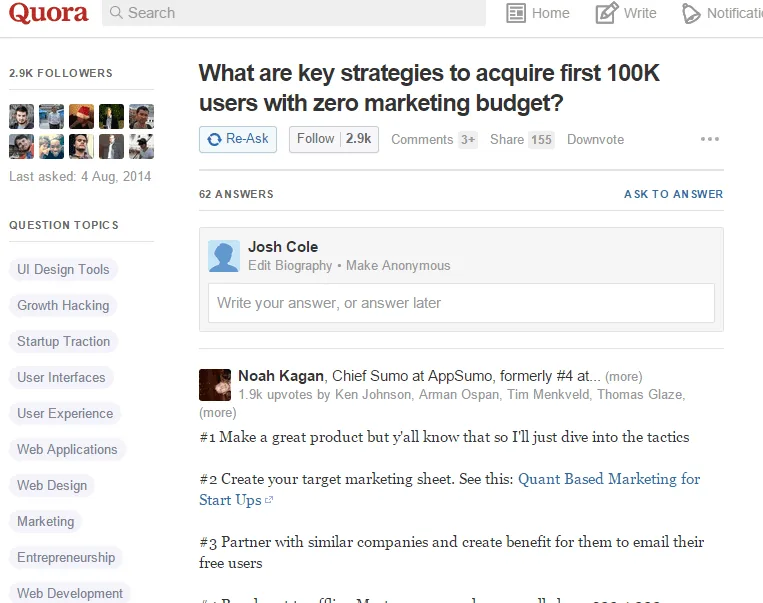Viewport: 763px width, 603px height.
Task: Click Make Anonymous link
Action: (x=398, y=266)
